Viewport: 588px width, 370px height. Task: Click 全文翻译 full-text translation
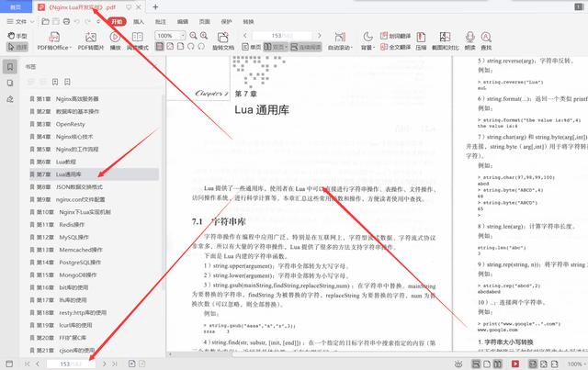(396, 47)
